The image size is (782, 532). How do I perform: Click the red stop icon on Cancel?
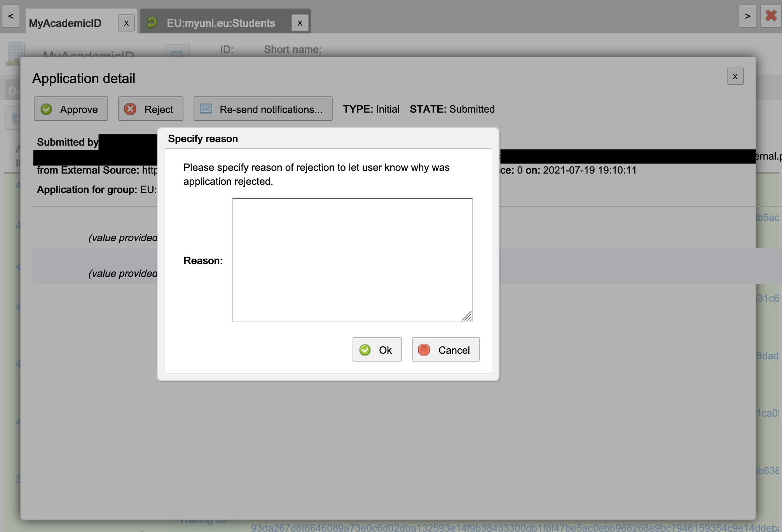click(x=424, y=350)
